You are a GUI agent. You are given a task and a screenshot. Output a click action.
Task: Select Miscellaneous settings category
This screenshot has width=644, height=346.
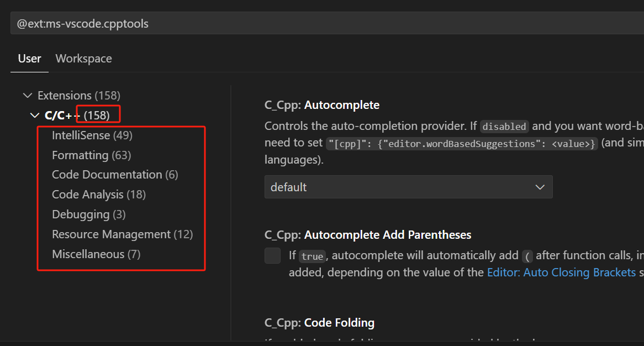[x=88, y=254]
